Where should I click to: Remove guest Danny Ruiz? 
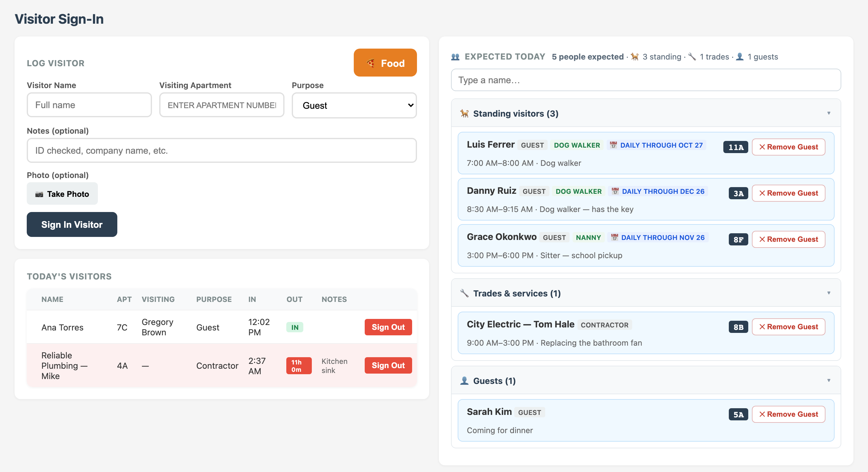pos(788,193)
